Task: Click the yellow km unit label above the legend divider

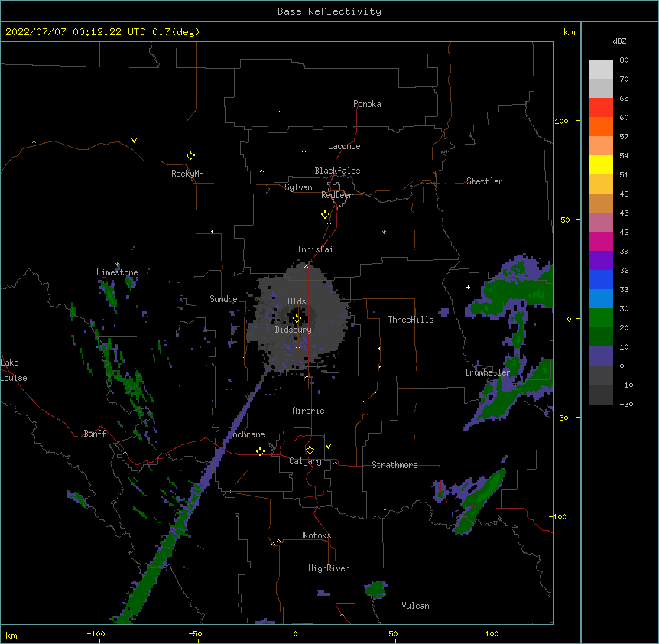Action: (569, 32)
